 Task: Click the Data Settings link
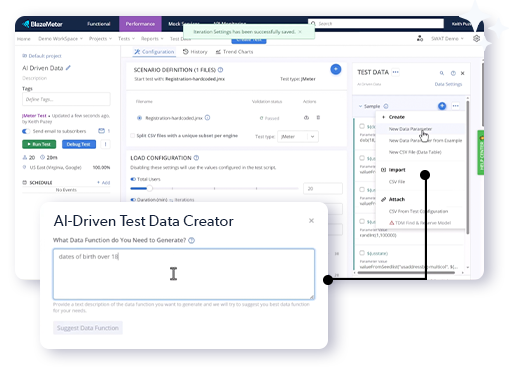(x=448, y=84)
